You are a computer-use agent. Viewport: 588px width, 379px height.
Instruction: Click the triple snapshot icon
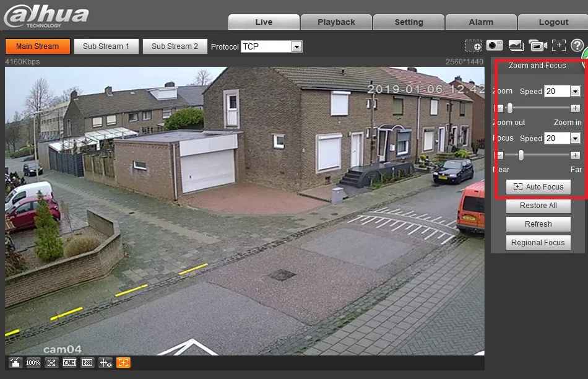point(516,45)
